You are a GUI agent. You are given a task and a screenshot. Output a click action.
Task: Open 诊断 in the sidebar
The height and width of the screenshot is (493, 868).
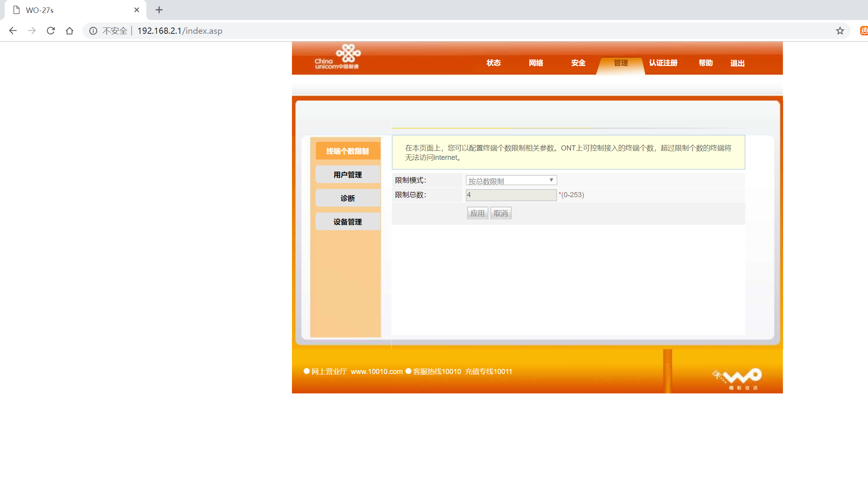point(348,198)
